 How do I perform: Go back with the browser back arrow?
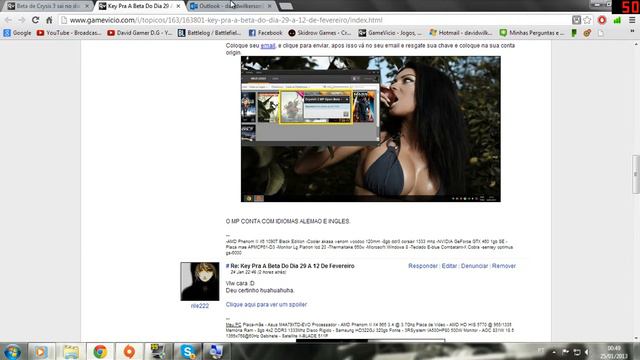(8, 20)
